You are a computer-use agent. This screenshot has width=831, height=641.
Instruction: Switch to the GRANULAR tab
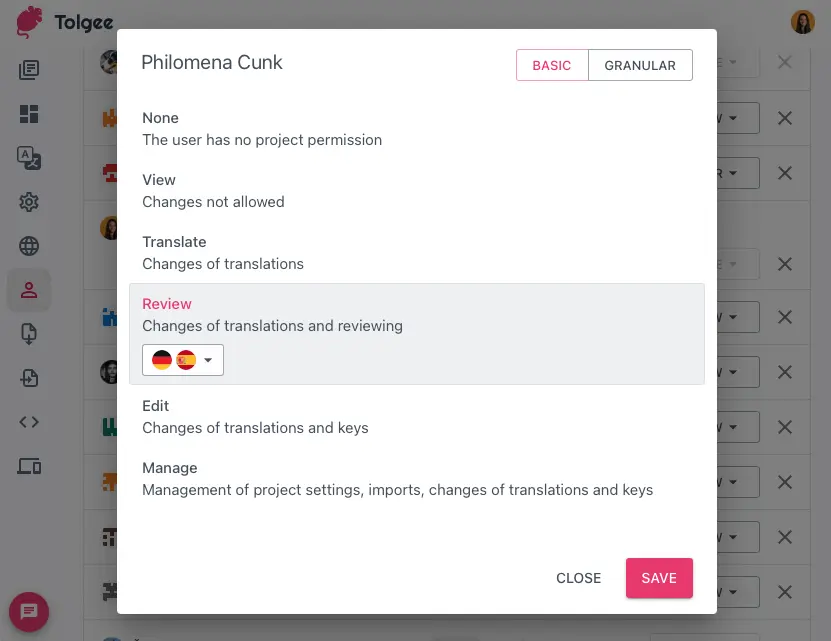[640, 64]
